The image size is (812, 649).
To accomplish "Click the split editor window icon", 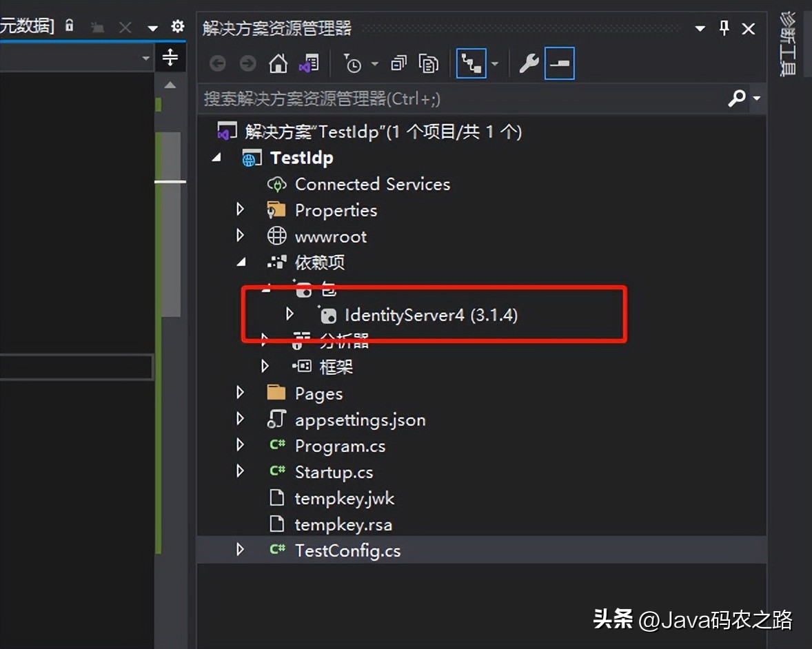I will (170, 57).
